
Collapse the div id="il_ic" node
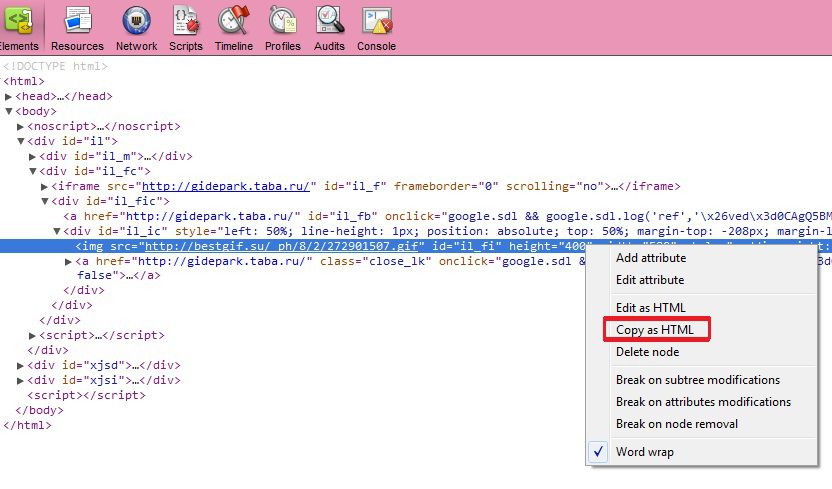click(57, 231)
